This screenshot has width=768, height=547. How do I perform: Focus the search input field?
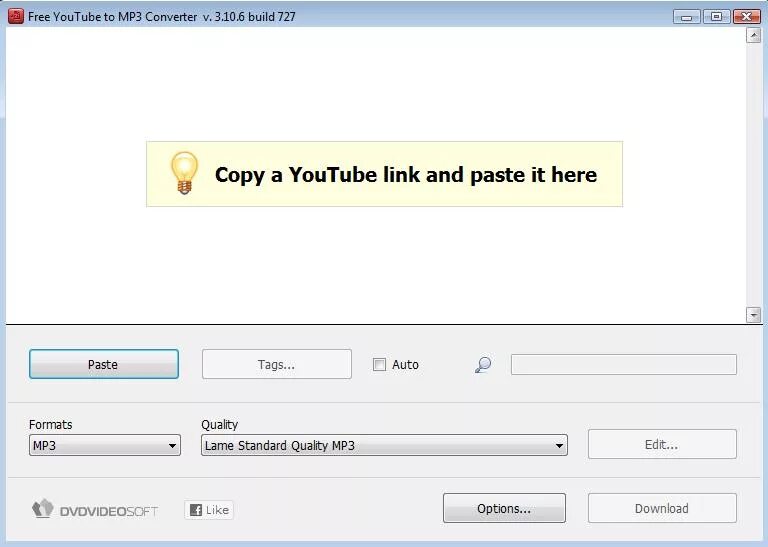click(x=624, y=364)
